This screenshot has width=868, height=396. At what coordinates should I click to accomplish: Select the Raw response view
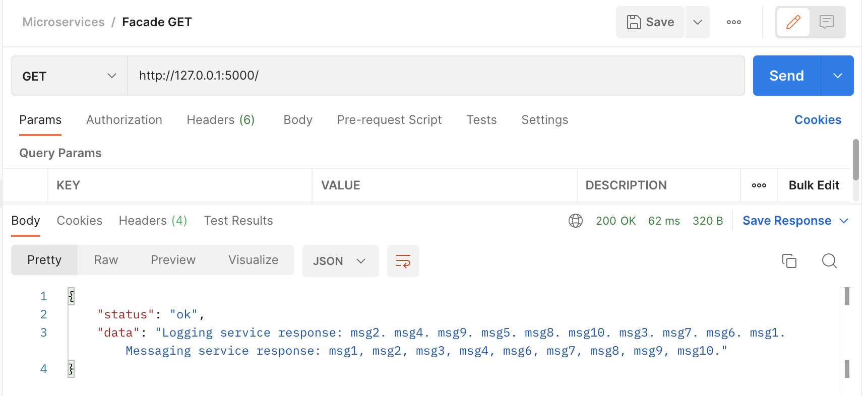pyautogui.click(x=106, y=260)
